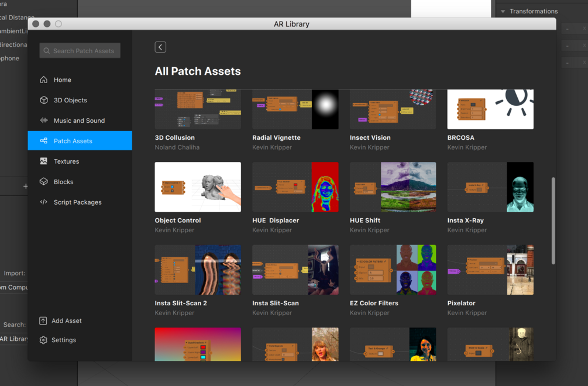Open the 3D Collusion thumbnail
Viewport: 588px width, 386px height.
coord(198,109)
